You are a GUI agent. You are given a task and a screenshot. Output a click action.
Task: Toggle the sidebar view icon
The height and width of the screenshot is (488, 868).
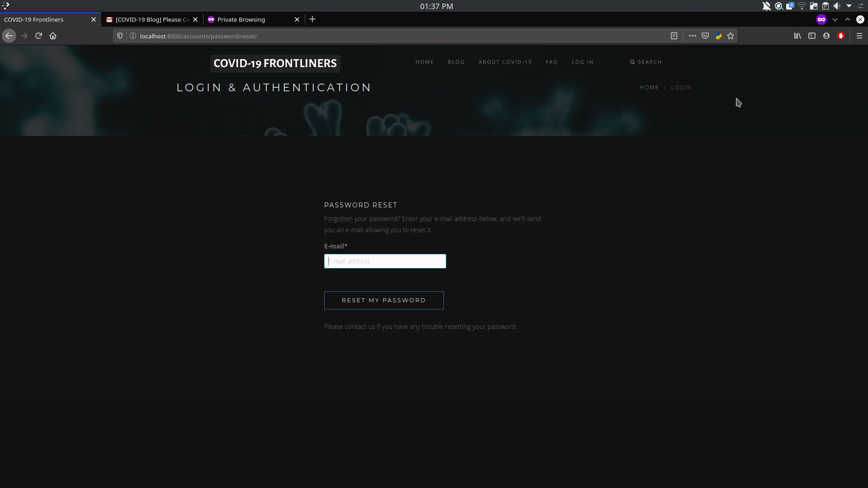(x=812, y=36)
